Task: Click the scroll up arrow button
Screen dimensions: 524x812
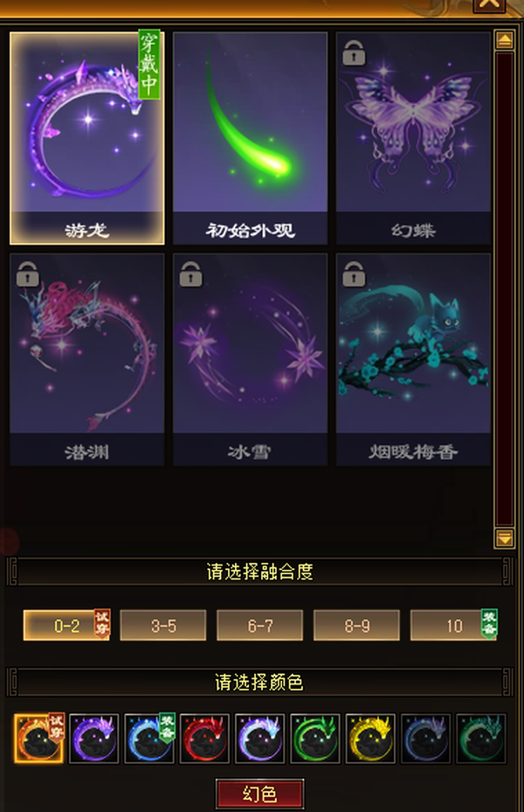Action: (504, 40)
